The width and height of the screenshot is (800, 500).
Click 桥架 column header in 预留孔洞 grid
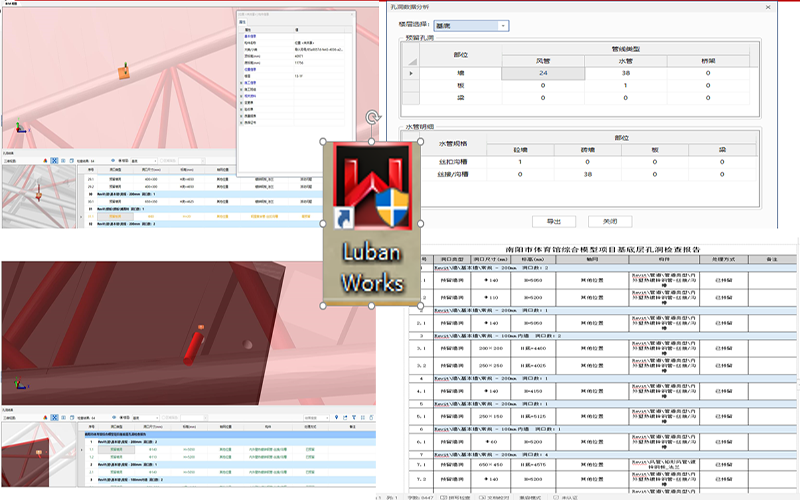pyautogui.click(x=708, y=61)
